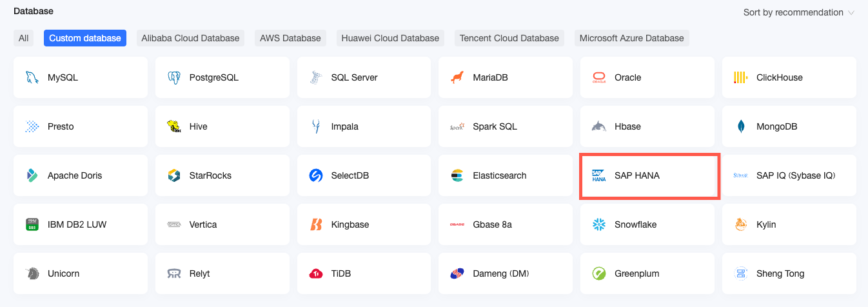Viewport: 868px width, 307px height.
Task: Click the StarRocks logo icon
Action: tap(173, 175)
